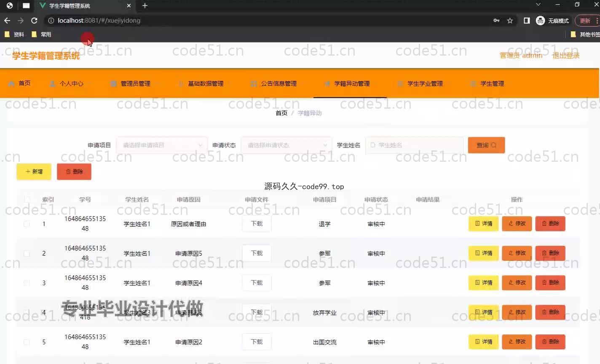Check the checkbox for row 5
This screenshot has width=600, height=364.
pos(27,342)
